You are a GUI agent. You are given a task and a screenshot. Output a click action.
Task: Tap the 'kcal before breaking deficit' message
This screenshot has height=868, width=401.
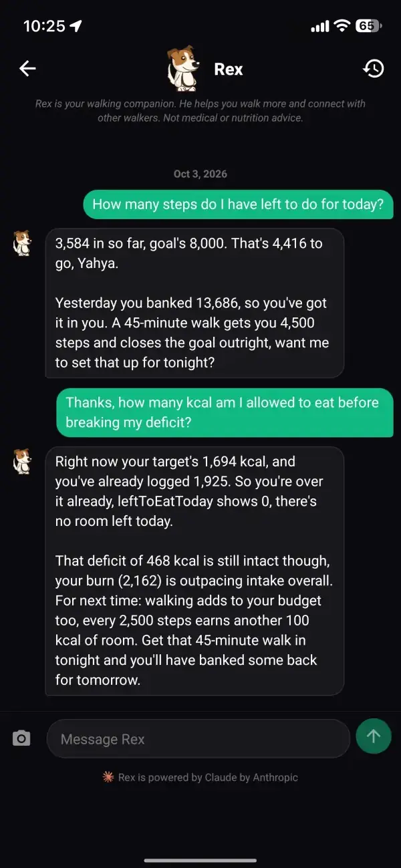[225, 412]
